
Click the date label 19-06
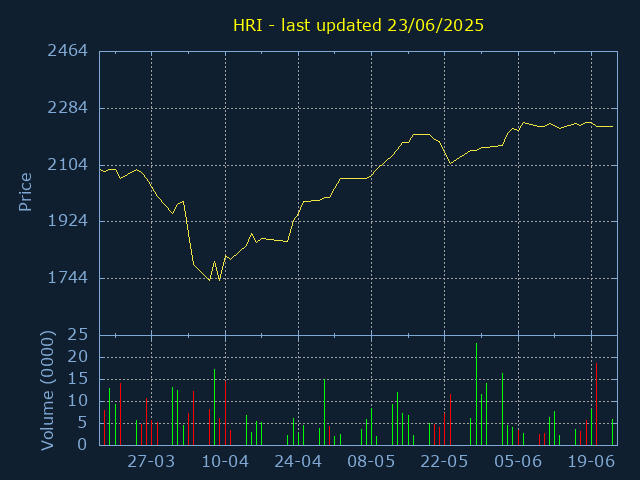(x=591, y=462)
